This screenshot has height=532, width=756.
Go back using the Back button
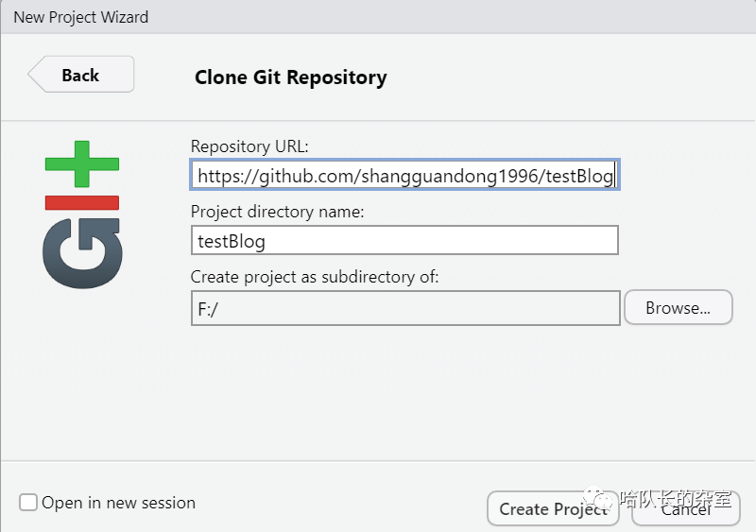coord(81,75)
